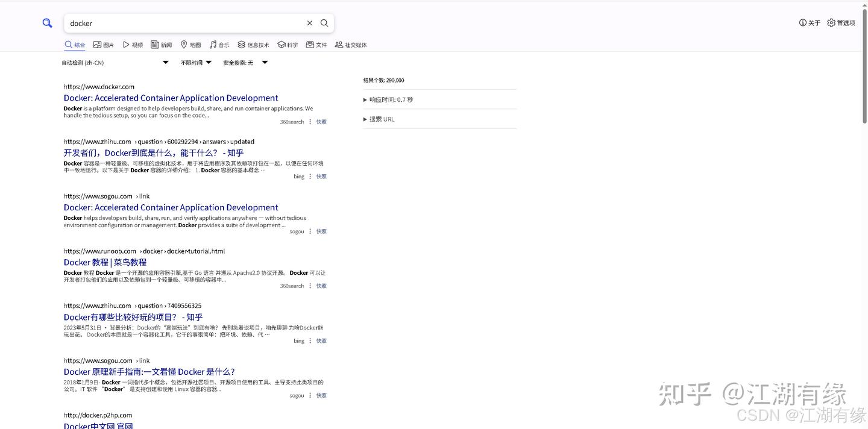
Task: Open the 新闻 (News) search category
Action: [x=161, y=44]
